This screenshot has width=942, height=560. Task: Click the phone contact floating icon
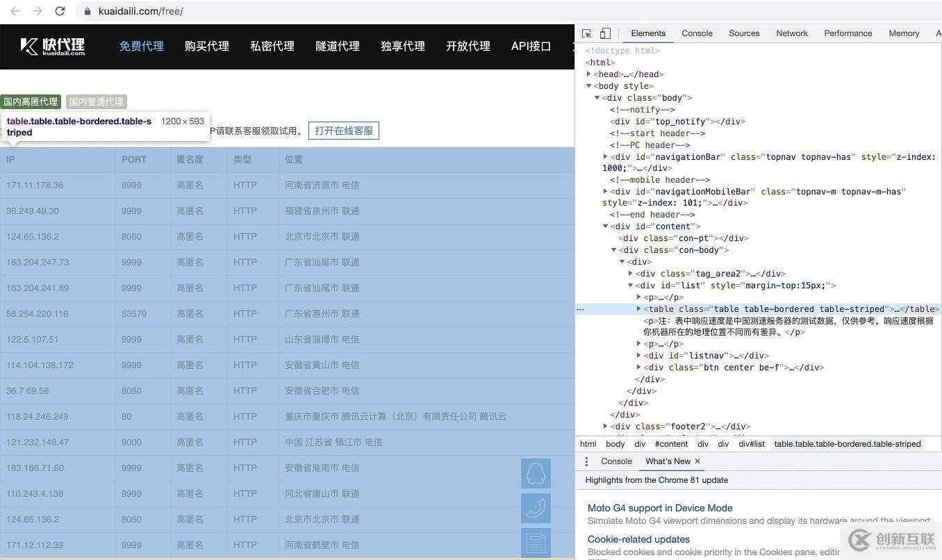point(535,508)
